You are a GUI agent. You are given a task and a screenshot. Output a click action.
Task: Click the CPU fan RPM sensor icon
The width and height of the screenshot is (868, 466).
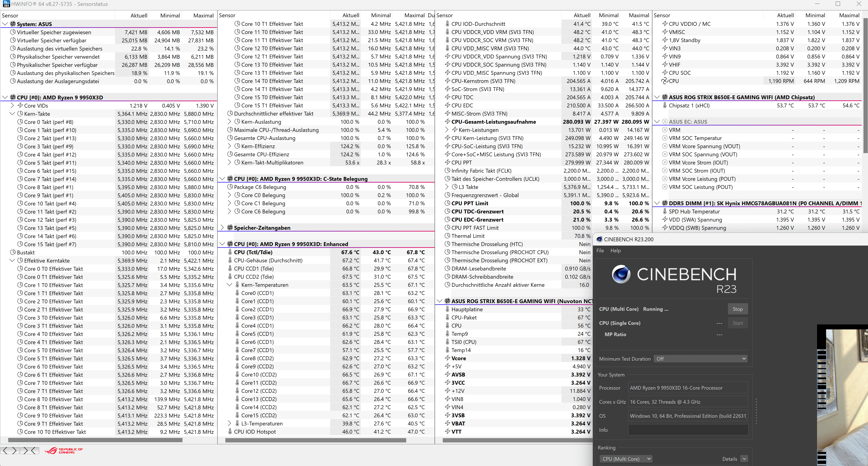(664, 81)
